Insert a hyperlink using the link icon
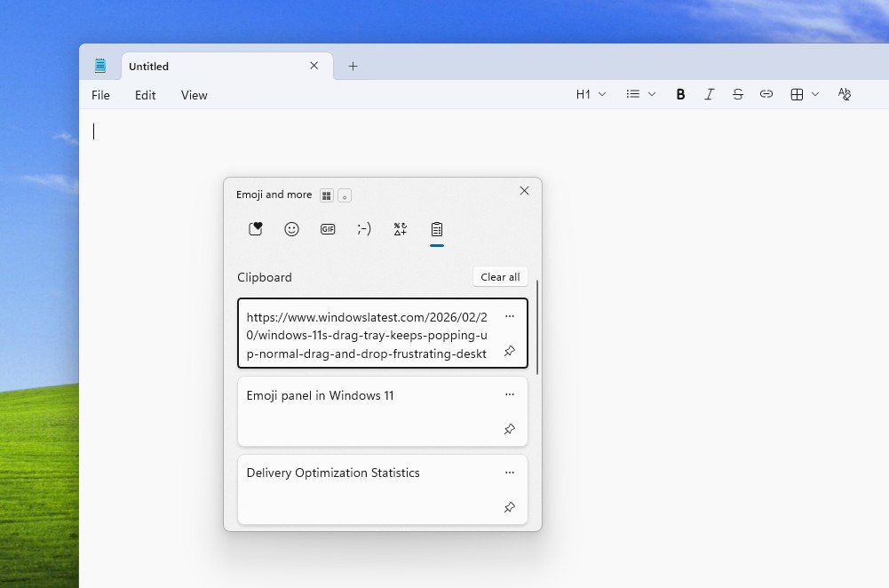This screenshot has height=588, width=889. [x=766, y=93]
